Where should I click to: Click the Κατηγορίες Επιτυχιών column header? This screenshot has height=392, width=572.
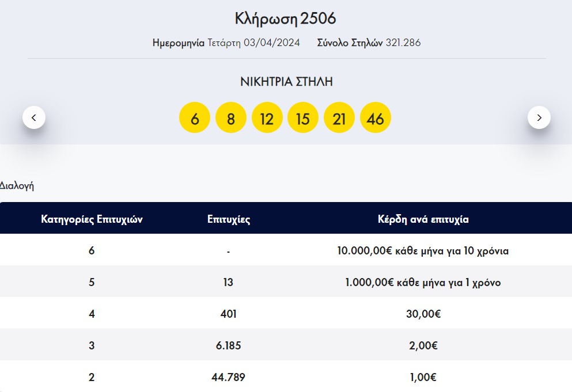click(92, 219)
